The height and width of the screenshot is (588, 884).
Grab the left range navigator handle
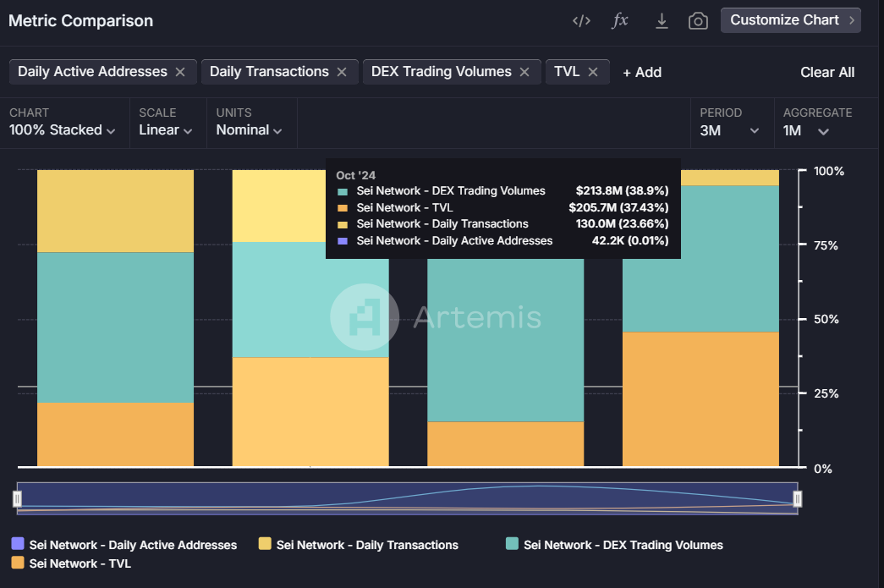(x=17, y=499)
